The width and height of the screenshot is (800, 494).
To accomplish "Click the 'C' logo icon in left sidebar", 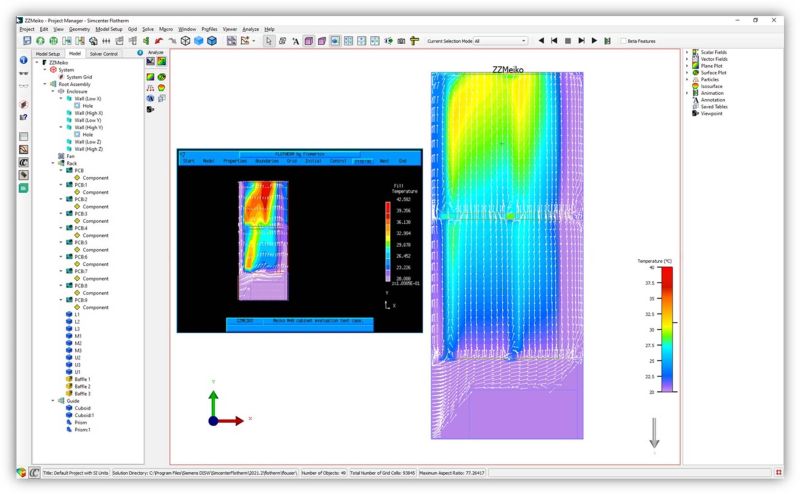I will (23, 162).
